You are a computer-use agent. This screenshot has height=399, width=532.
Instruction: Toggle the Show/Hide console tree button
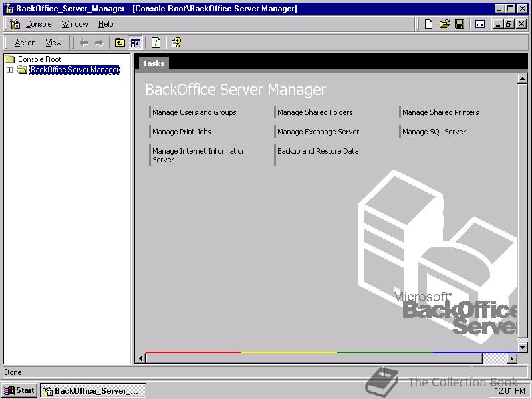tap(135, 43)
